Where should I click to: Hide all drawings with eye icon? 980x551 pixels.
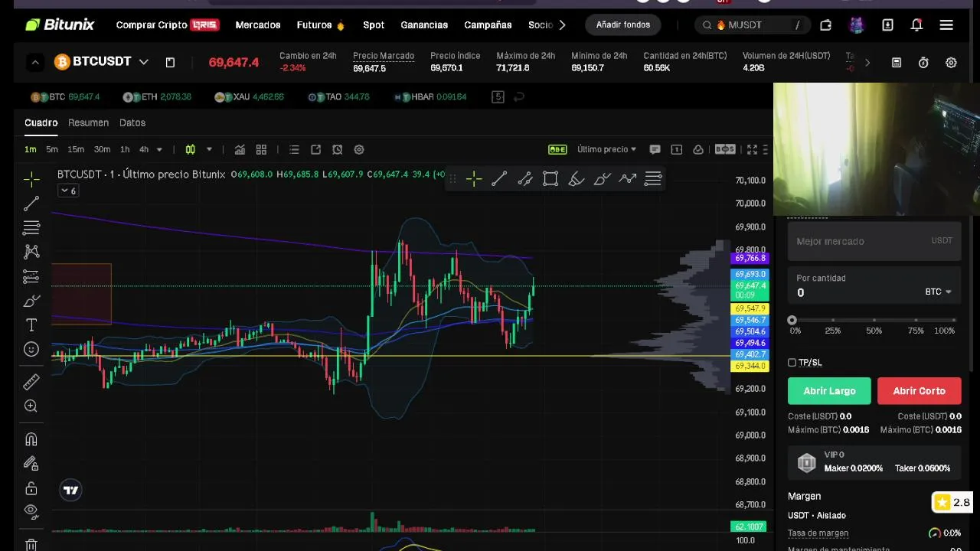pos(31,510)
